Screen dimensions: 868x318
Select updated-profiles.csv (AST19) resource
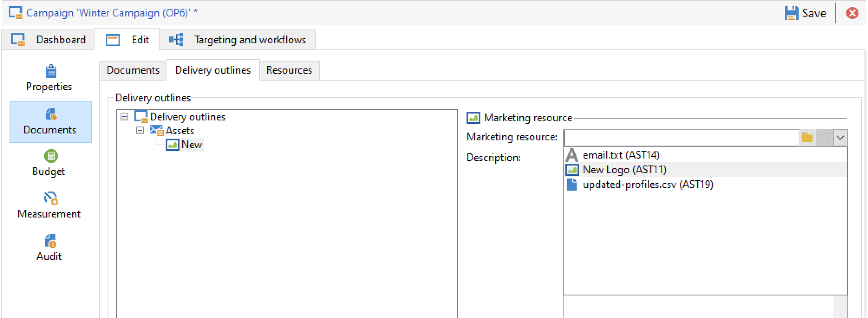click(648, 185)
